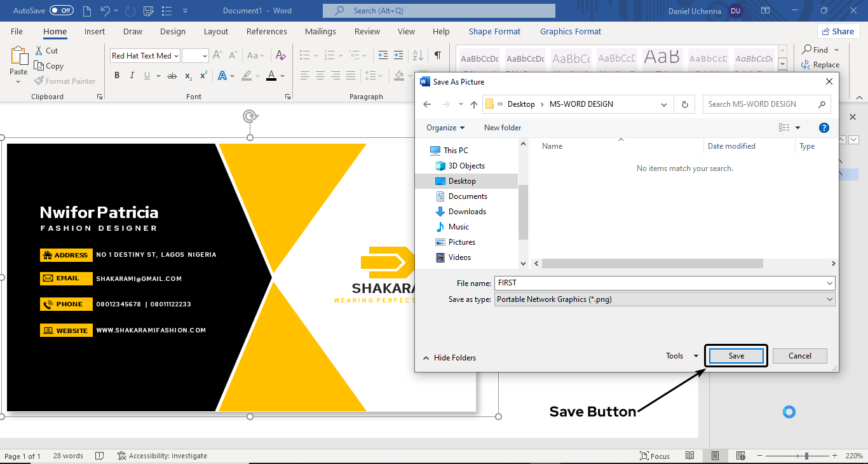The image size is (868, 464).
Task: Collapse folders with Hide Folders
Action: 449,358
